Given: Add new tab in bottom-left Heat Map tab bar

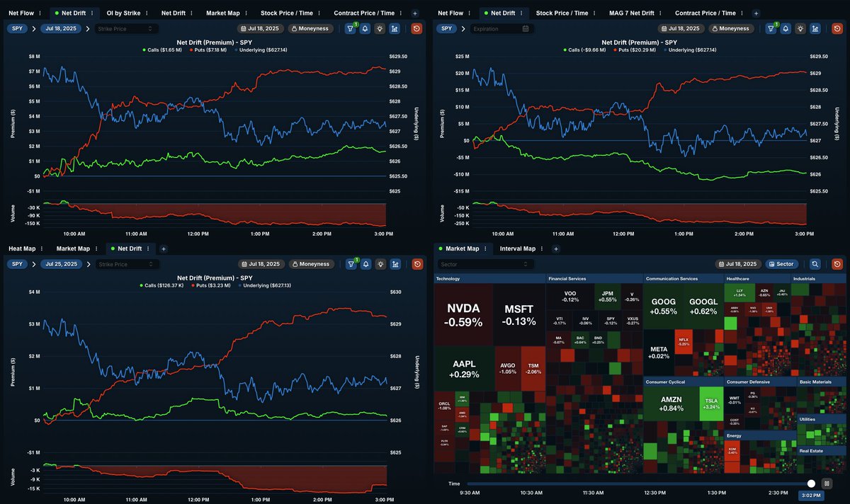Looking at the screenshot, I should (x=163, y=248).
